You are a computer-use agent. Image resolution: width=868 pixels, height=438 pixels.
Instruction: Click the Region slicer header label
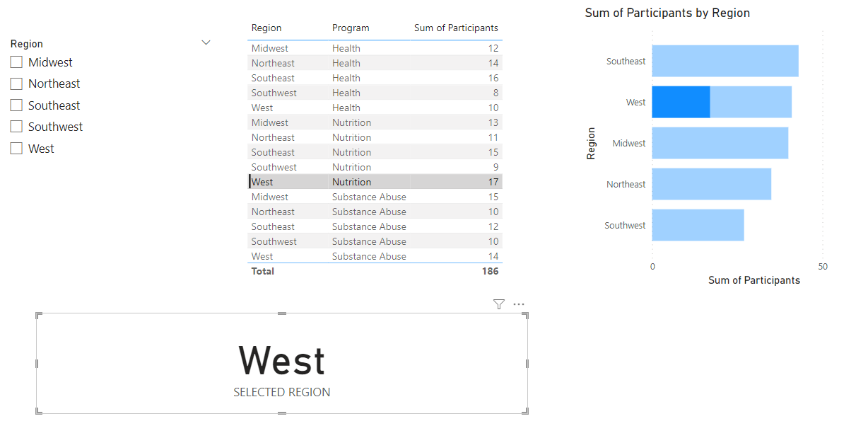coord(26,43)
